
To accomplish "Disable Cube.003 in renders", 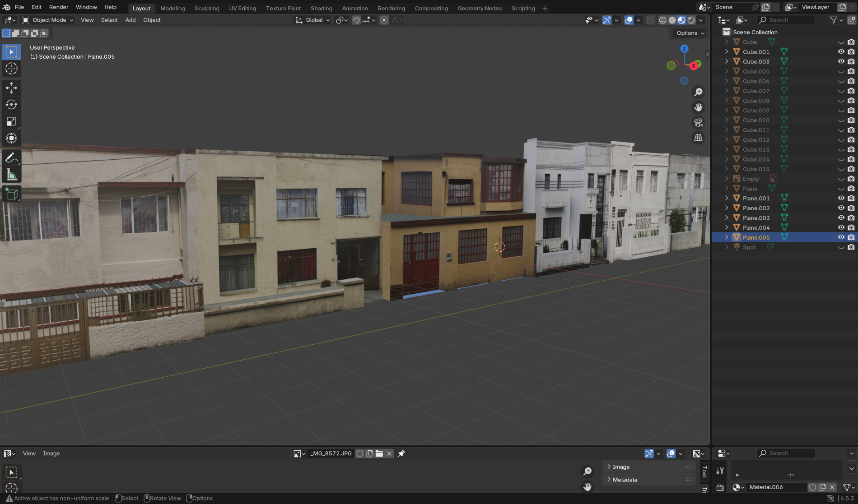I will [x=851, y=61].
